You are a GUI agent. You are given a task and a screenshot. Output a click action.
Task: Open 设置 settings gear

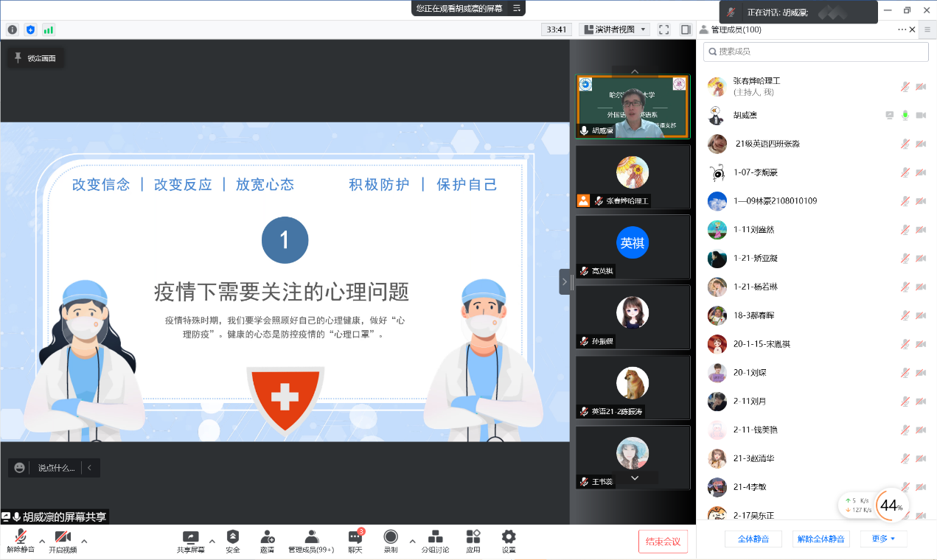509,537
